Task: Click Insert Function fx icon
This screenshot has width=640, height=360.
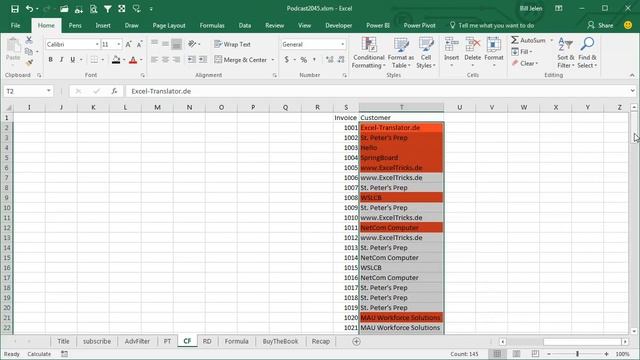Action: 114,91
